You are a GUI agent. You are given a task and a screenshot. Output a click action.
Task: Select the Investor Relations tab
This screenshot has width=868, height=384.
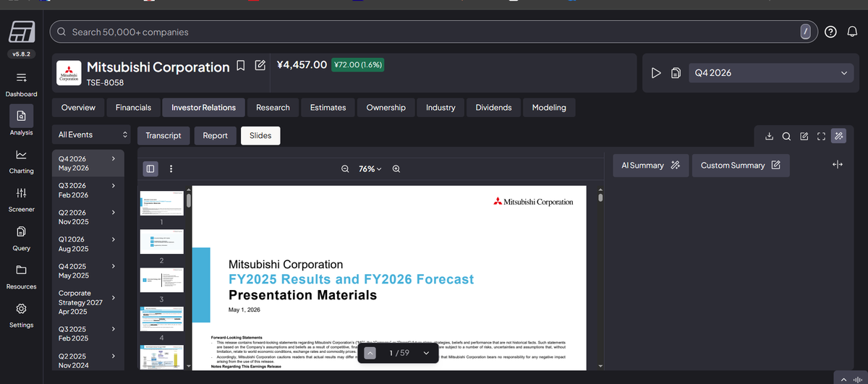(203, 108)
